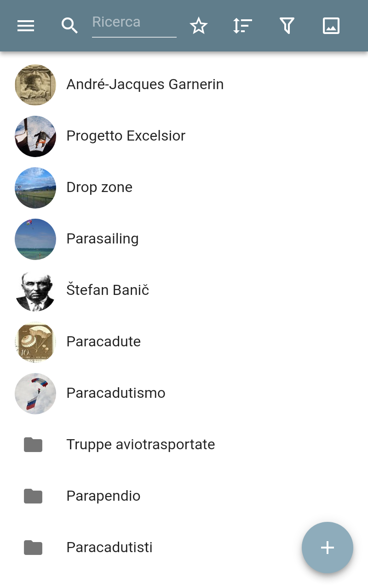The height and width of the screenshot is (588, 368).
Task: Focus the Ricerca search field
Action: click(134, 25)
